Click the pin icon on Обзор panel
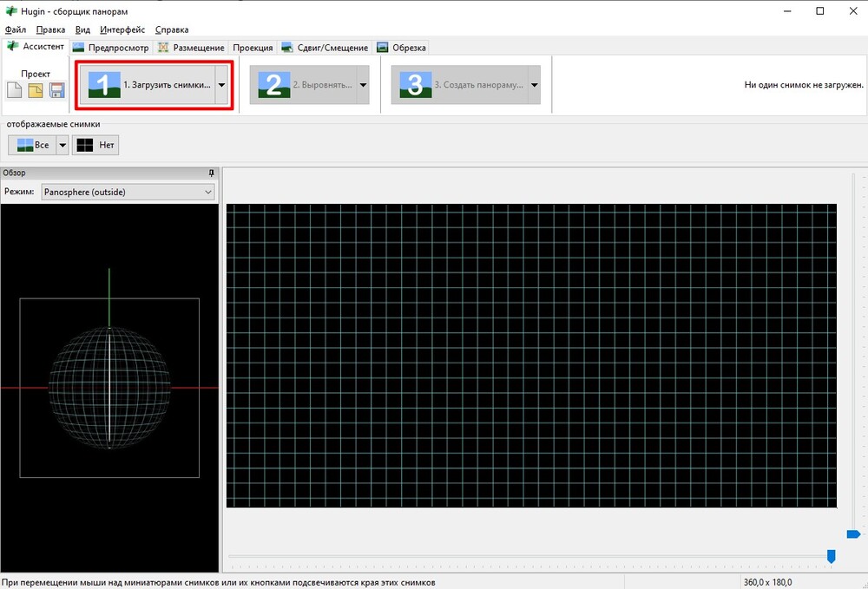This screenshot has height=589, width=868. 212,173
